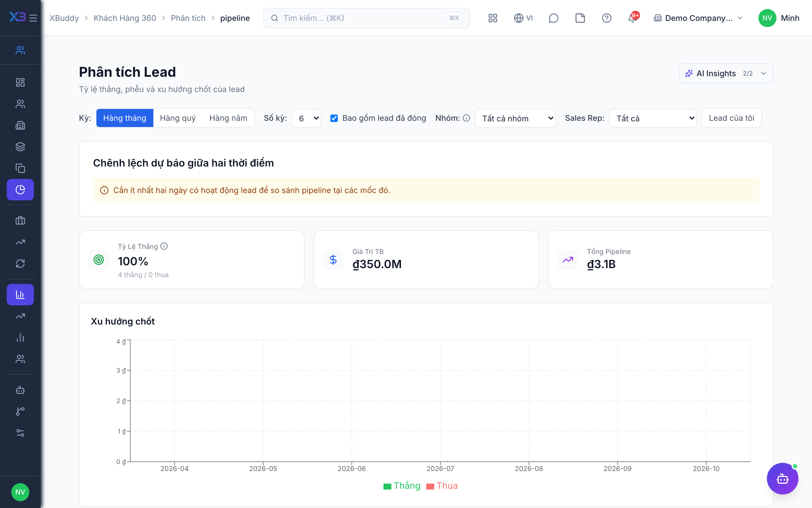Open the Minh user profile menu
Image resolution: width=812 pixels, height=508 pixels.
(779, 18)
